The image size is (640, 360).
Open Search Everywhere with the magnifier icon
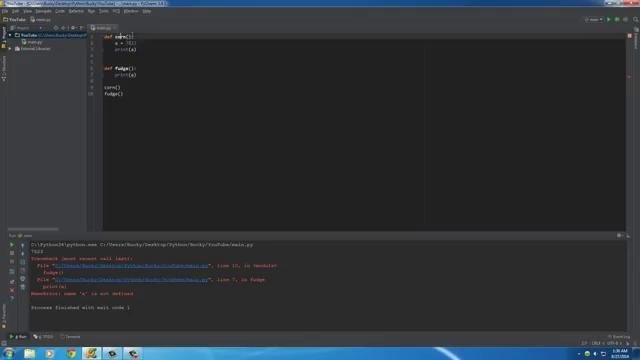[x=636, y=20]
